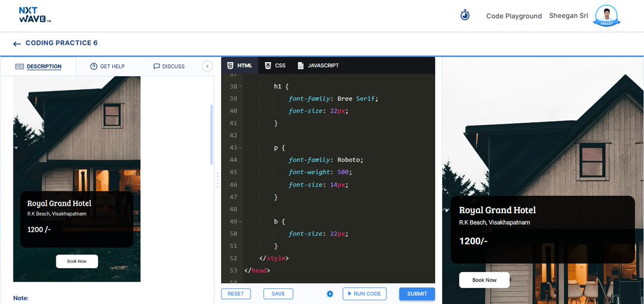644x304 pixels.
Task: Submit the code with Submit button
Action: point(417,294)
